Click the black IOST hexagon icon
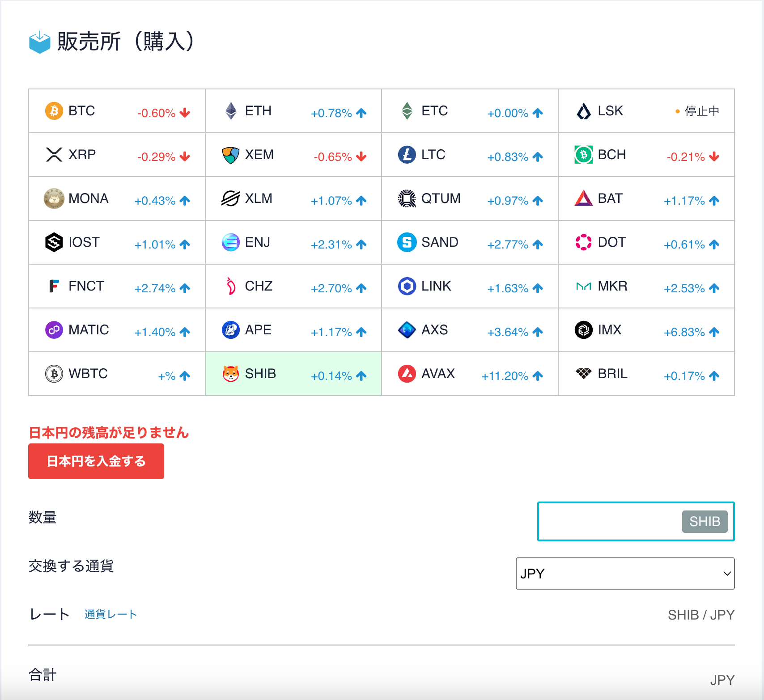This screenshot has width=764, height=700. (54, 242)
